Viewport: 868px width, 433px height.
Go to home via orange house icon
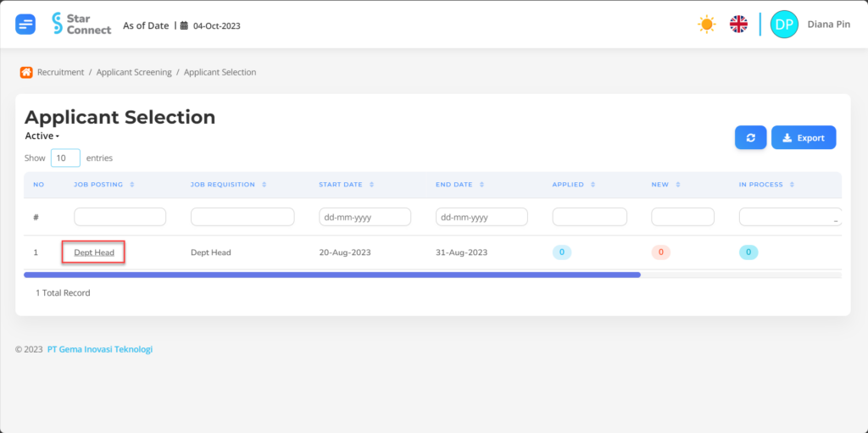[x=26, y=72]
